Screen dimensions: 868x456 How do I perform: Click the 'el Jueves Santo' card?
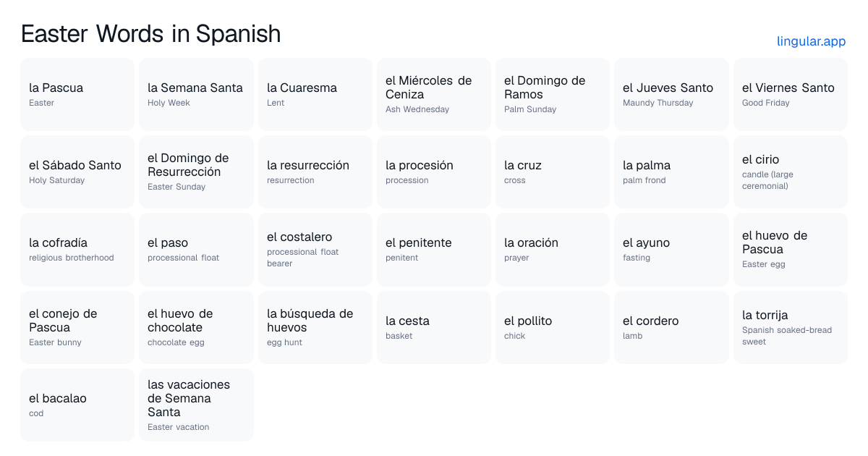[671, 94]
